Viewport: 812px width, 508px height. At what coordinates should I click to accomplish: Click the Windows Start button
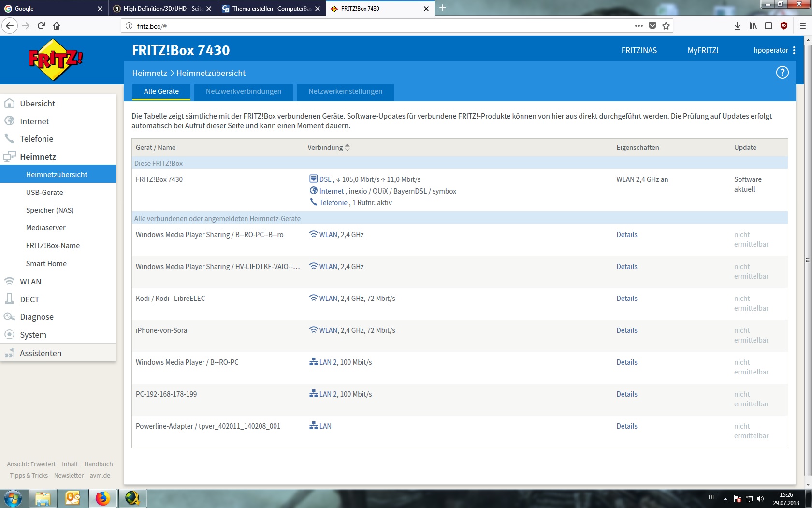pos(13,498)
